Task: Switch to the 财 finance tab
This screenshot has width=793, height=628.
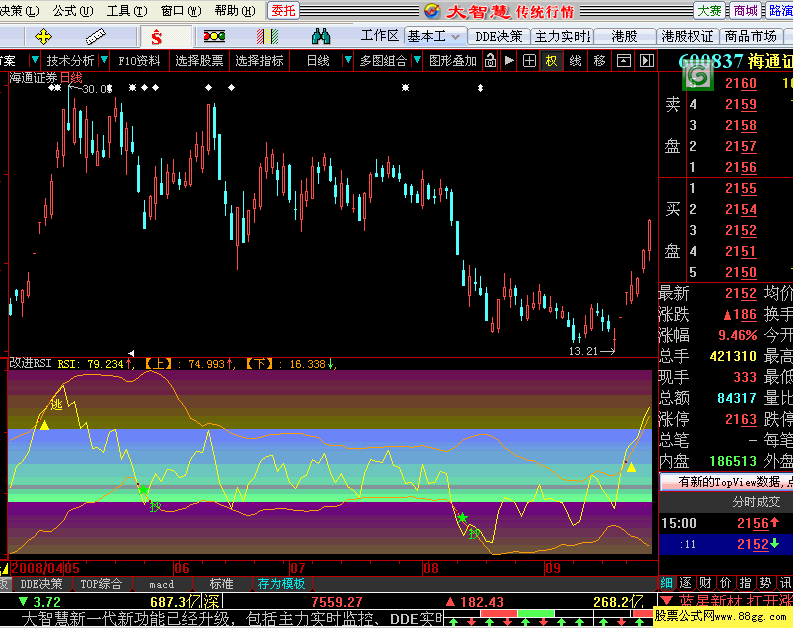Action: coord(706,583)
